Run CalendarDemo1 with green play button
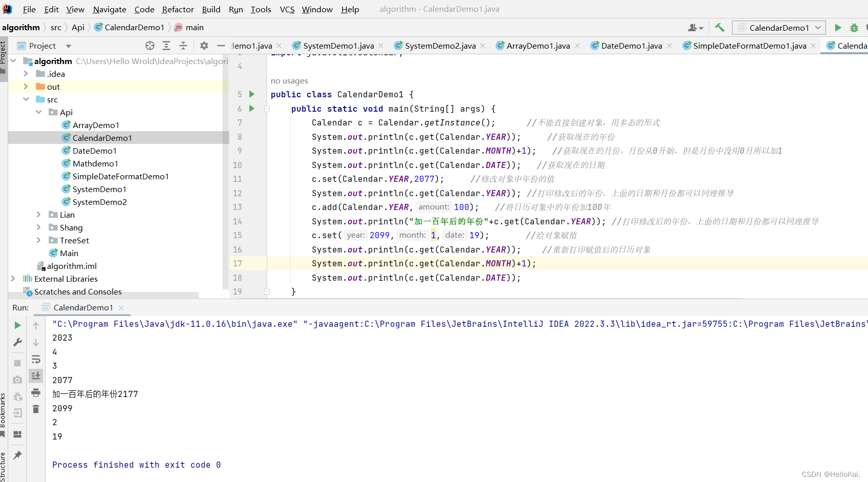868x482 pixels. pos(838,28)
